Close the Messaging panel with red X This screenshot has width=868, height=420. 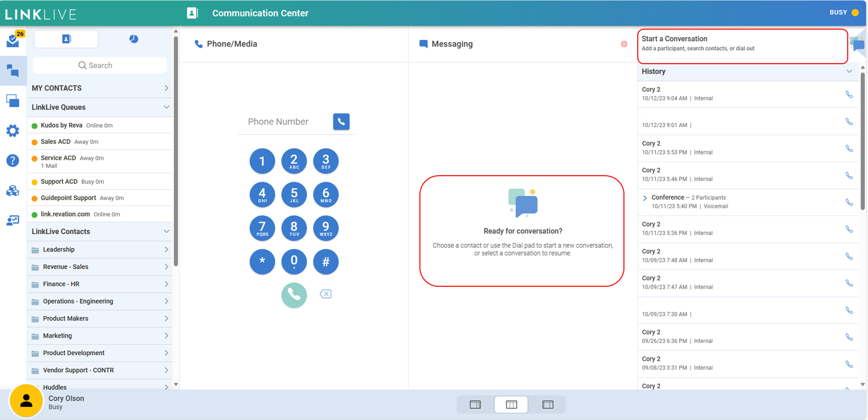click(x=624, y=44)
